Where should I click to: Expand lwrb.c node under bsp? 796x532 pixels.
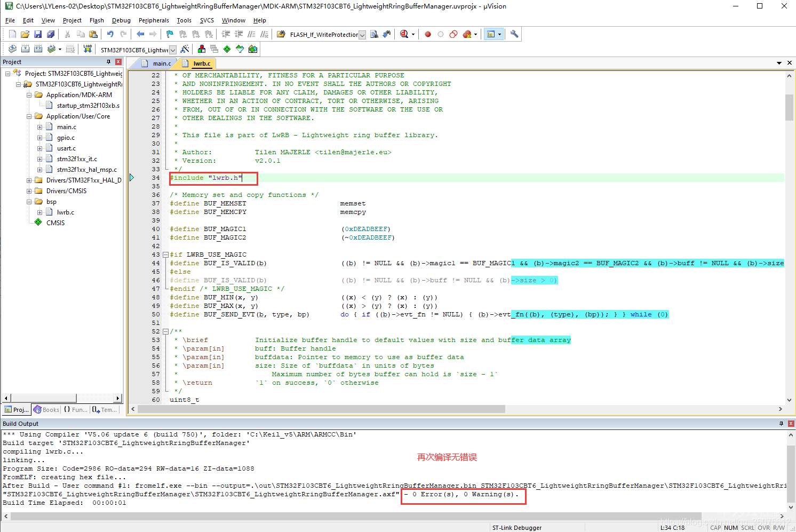click(40, 212)
